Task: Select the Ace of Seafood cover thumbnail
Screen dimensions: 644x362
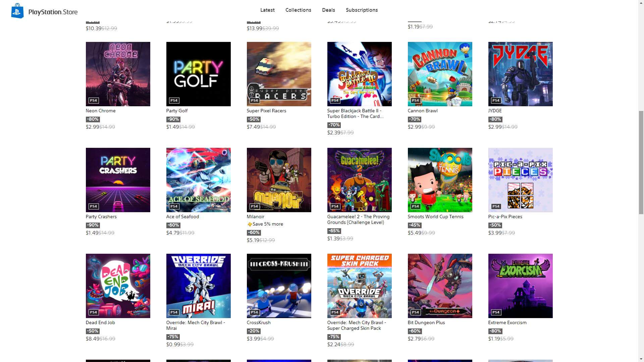Action: (199, 180)
